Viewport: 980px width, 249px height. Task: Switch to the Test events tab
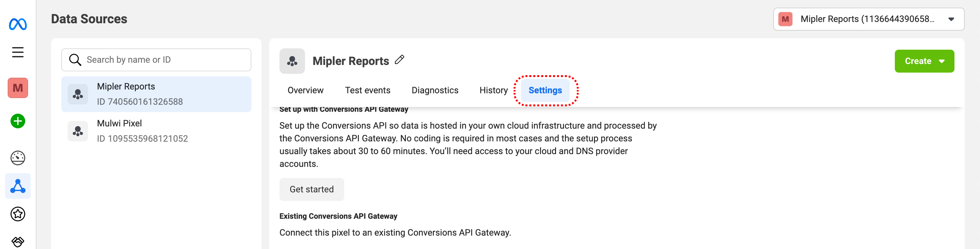367,90
